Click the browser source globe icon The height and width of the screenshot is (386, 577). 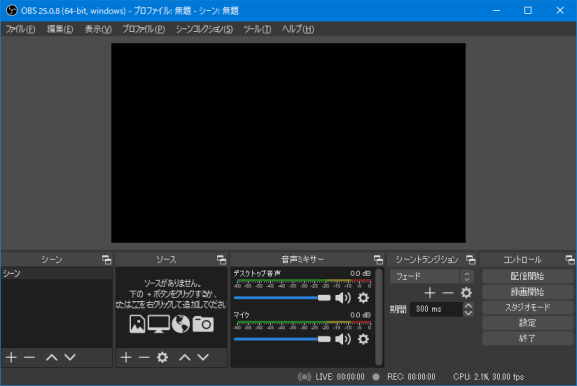pyautogui.click(x=181, y=324)
